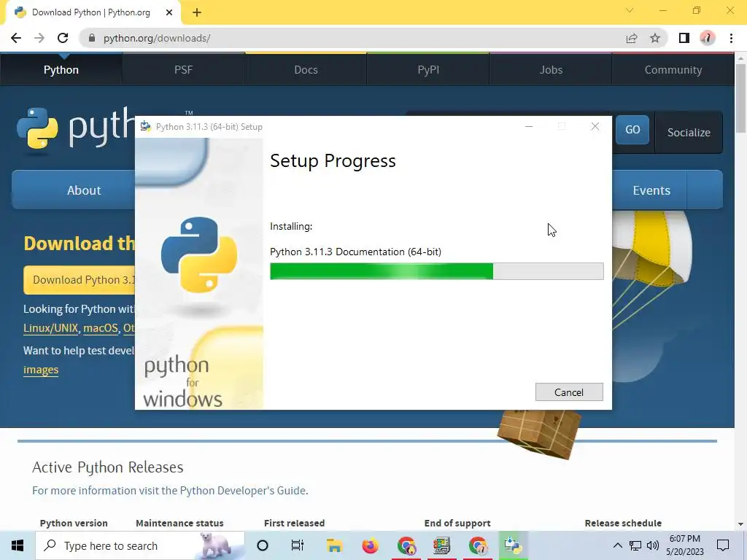The width and height of the screenshot is (747, 560).
Task: Follow the Linux/UNIX download link
Action: 50,328
